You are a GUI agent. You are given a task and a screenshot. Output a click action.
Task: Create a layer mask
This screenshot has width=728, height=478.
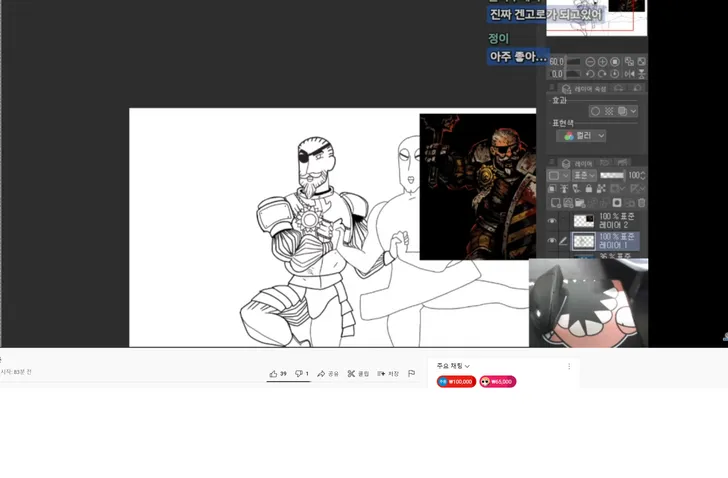(617, 203)
